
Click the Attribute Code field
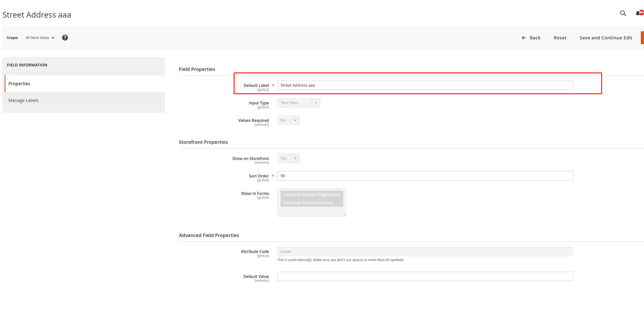[425, 252]
